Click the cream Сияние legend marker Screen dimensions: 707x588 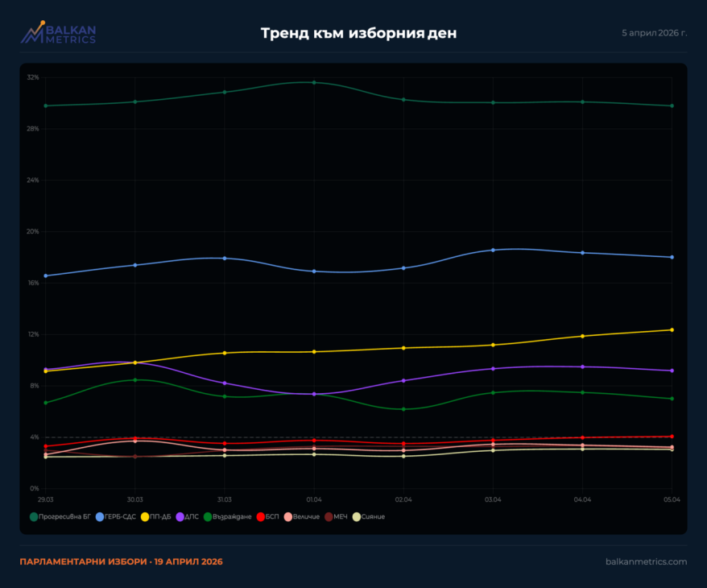point(357,516)
